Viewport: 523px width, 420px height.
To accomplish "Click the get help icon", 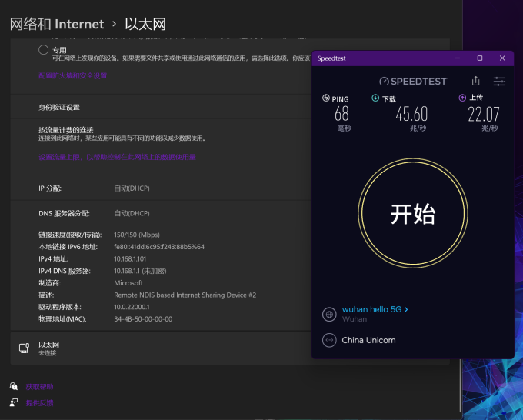I will pos(14,386).
